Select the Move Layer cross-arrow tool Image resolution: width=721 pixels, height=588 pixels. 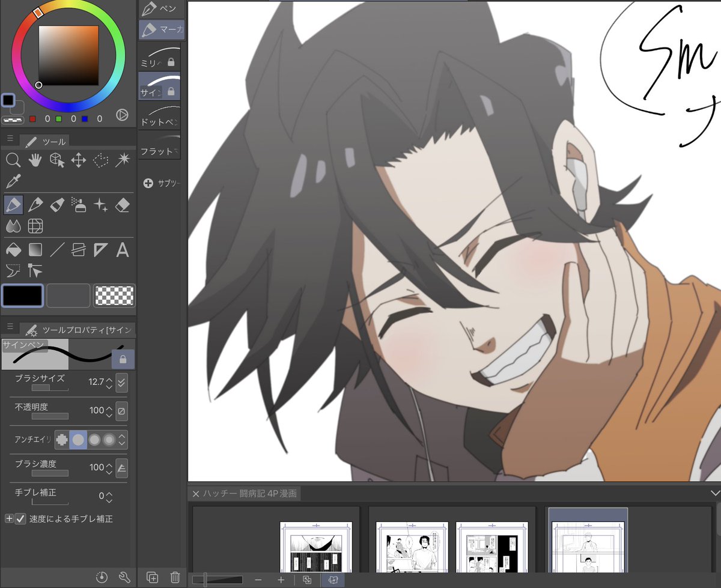[78, 160]
